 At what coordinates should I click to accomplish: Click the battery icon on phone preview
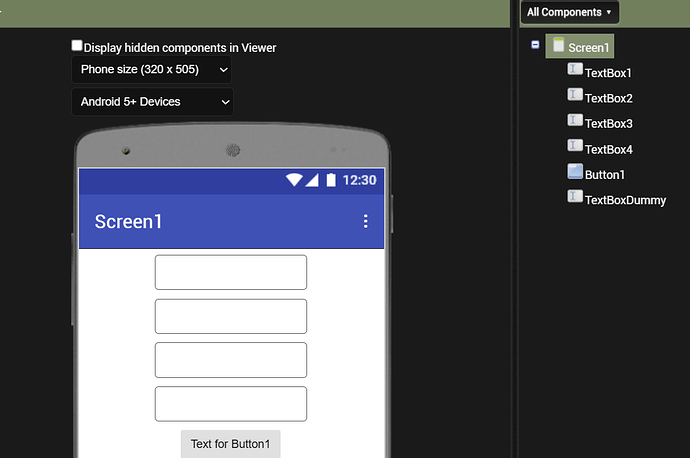coord(331,180)
